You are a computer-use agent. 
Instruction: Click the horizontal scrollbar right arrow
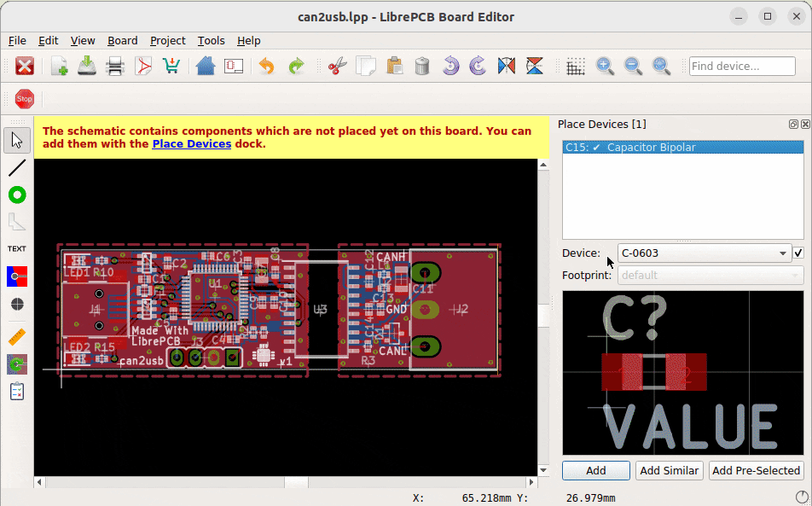[x=531, y=481]
